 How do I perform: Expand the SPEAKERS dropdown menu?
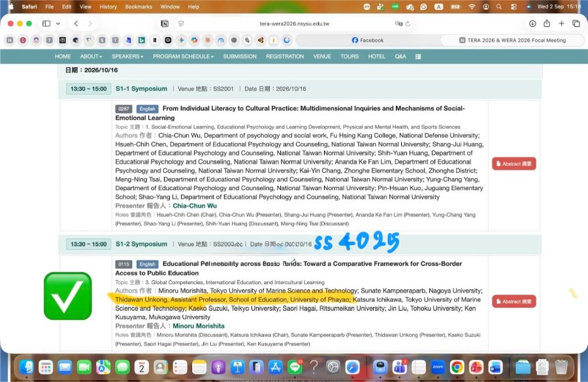(x=127, y=57)
